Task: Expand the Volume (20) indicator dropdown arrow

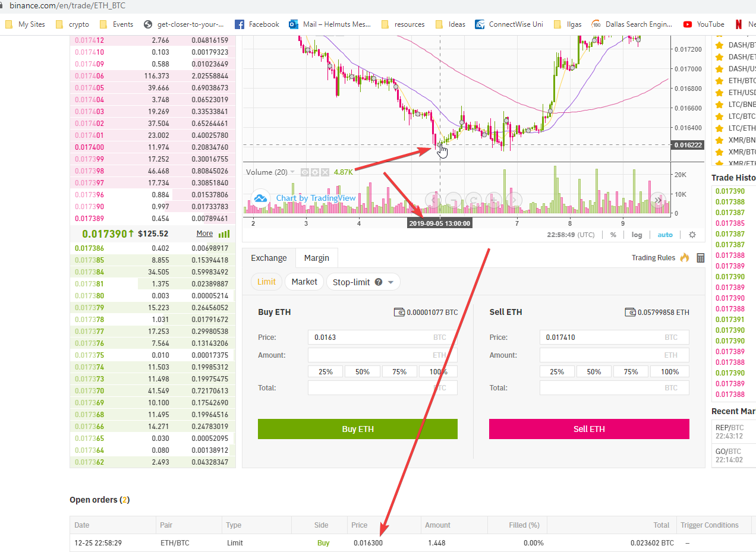Action: [292, 172]
